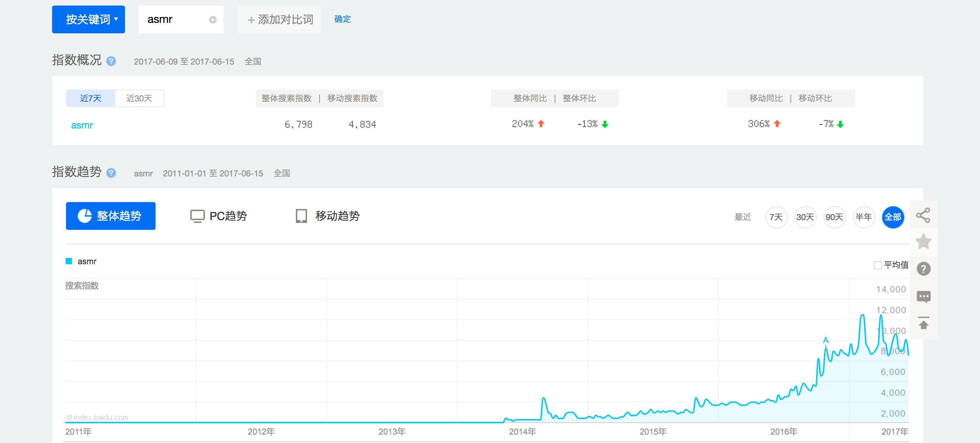Select the 7天 time range option
Viewport: 980px width, 443px height.
pos(776,217)
